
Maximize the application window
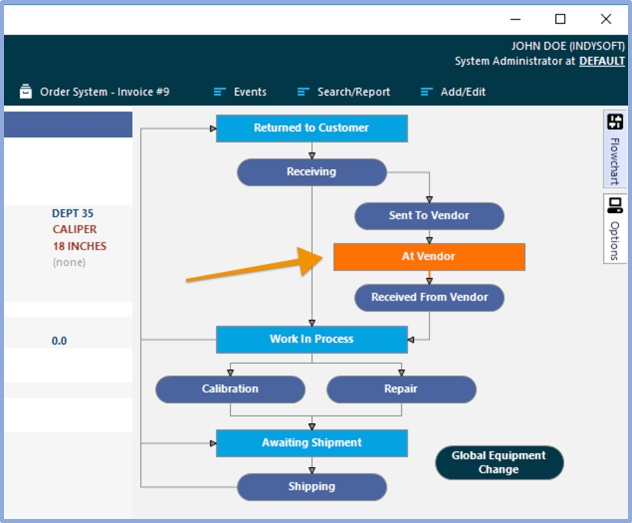(x=560, y=18)
